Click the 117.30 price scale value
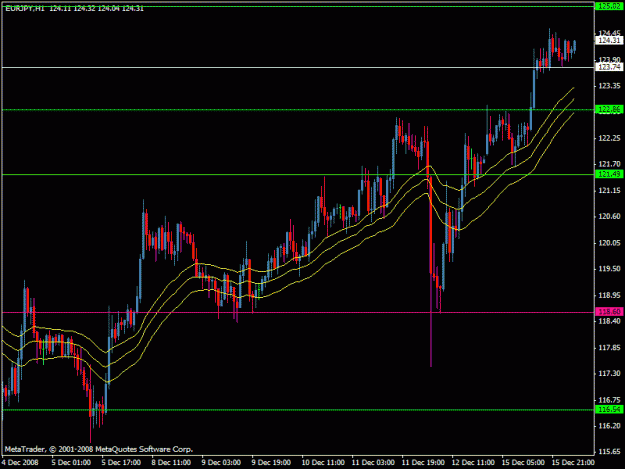This screenshot has width=625, height=469. 609,373
